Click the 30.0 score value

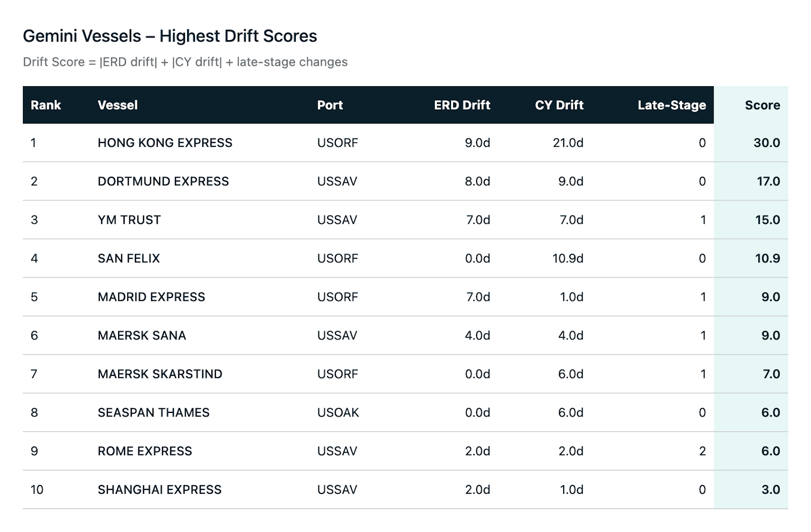point(766,143)
